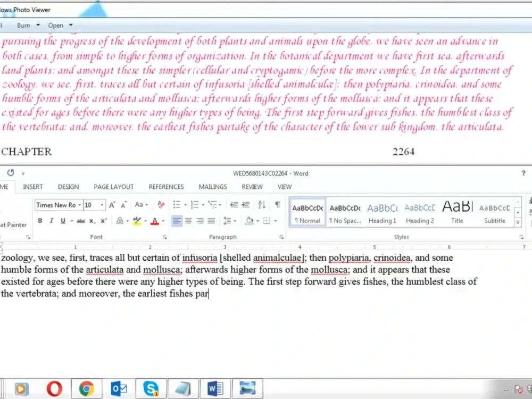Toggle Align Left
Image resolution: width=532 pixels, height=399 pixels.
pos(177,221)
